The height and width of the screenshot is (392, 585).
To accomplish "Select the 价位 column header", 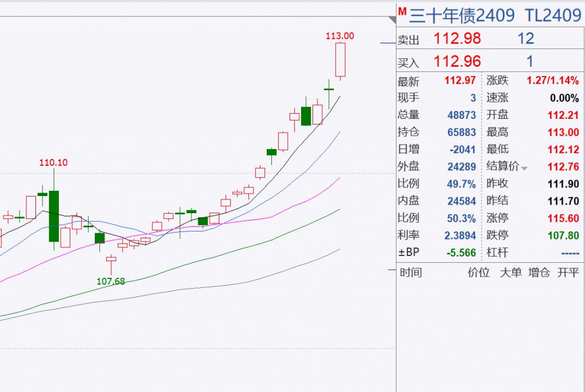I will 479,273.
